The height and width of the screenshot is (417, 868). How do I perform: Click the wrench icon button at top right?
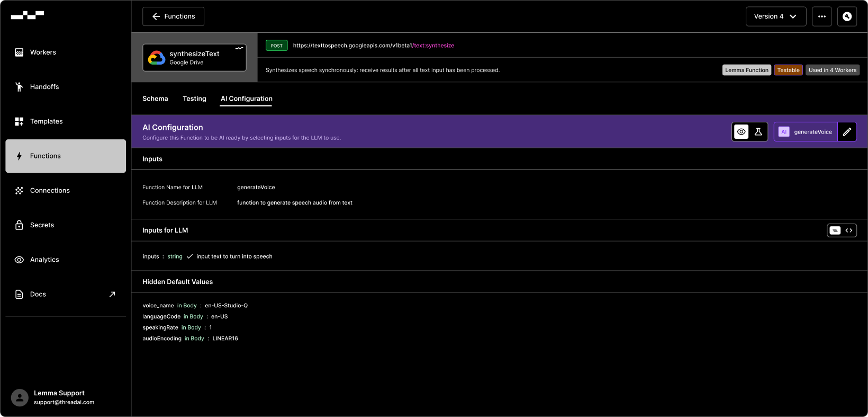click(x=847, y=16)
